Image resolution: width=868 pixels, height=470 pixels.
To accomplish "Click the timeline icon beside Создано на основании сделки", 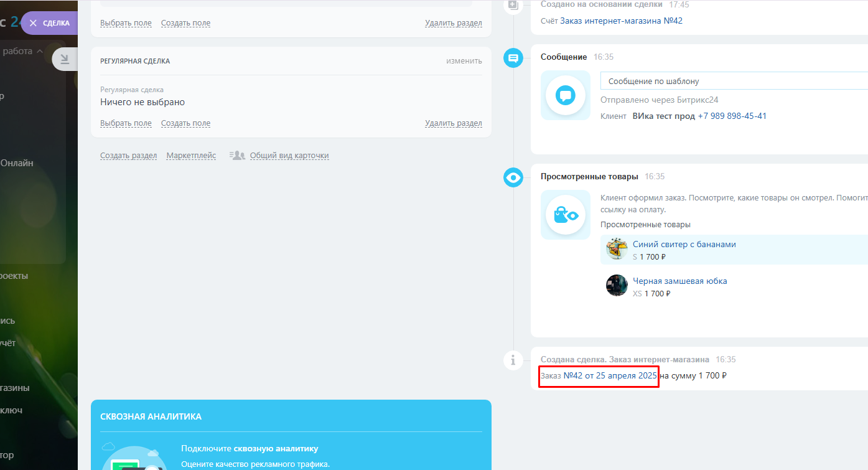I will (x=513, y=6).
